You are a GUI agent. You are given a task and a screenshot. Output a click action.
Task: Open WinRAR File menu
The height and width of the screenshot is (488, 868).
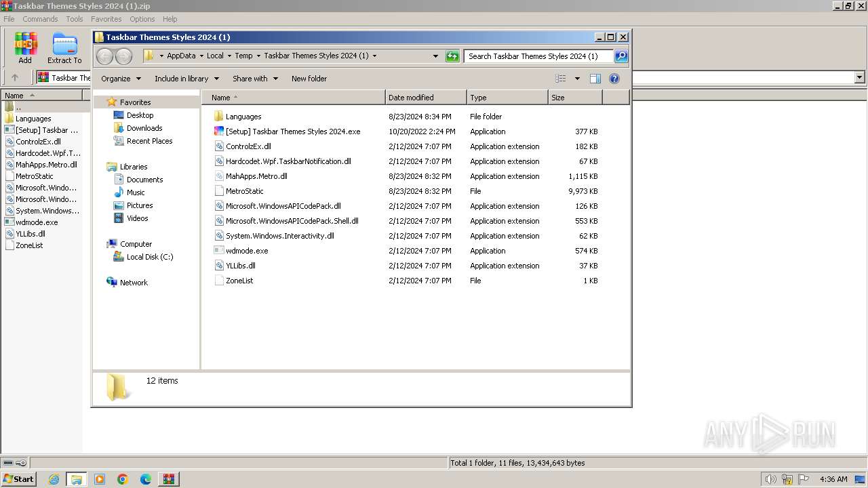click(x=9, y=19)
